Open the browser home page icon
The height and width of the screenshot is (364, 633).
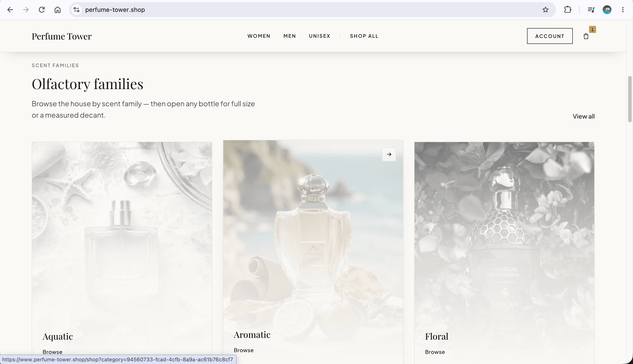[58, 10]
